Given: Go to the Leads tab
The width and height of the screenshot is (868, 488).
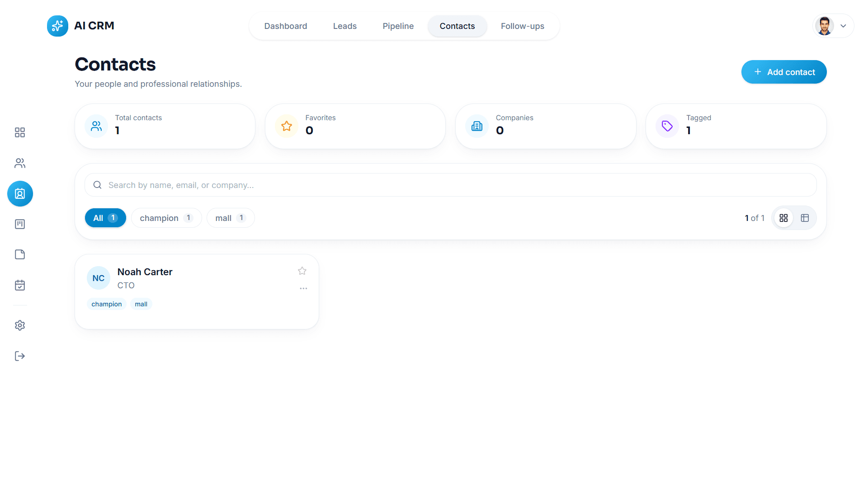Looking at the screenshot, I should click(345, 26).
